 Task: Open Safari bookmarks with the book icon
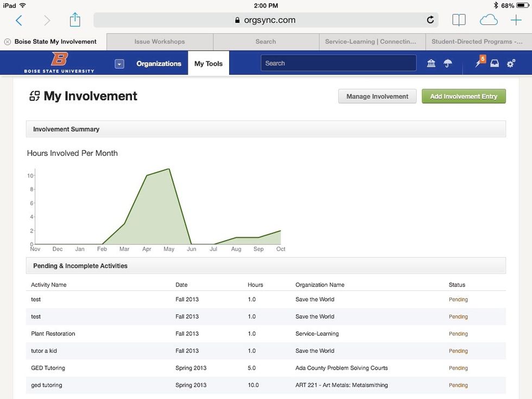pos(459,20)
